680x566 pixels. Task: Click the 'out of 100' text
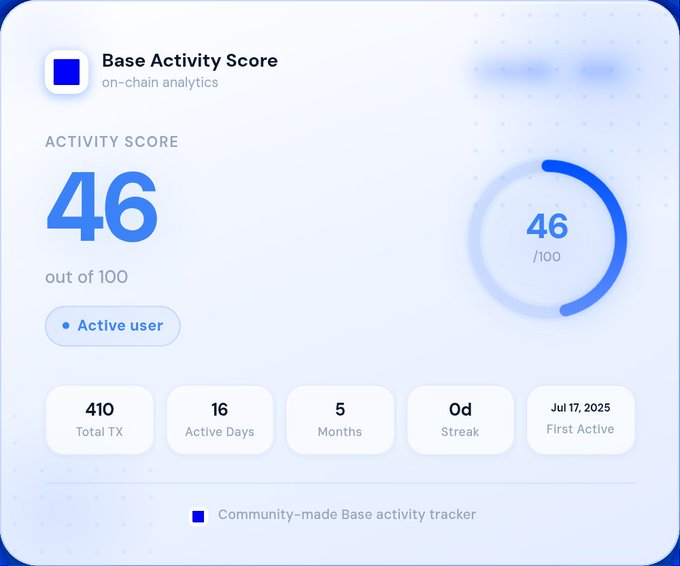[x=87, y=277]
